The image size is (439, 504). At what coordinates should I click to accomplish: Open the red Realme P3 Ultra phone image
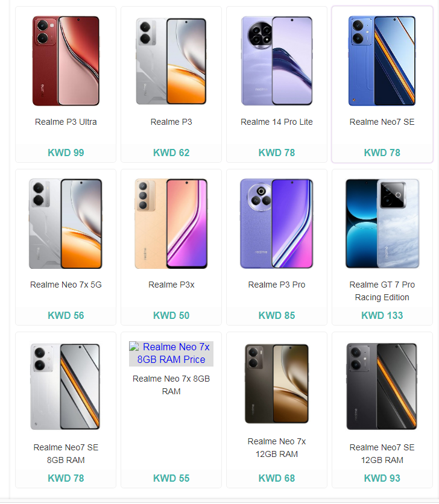(x=66, y=61)
